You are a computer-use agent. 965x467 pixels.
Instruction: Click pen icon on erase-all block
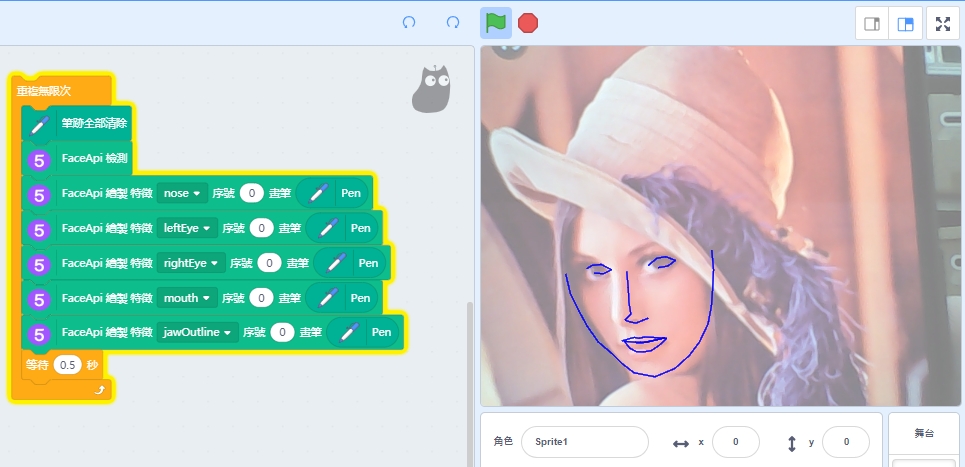click(39, 124)
